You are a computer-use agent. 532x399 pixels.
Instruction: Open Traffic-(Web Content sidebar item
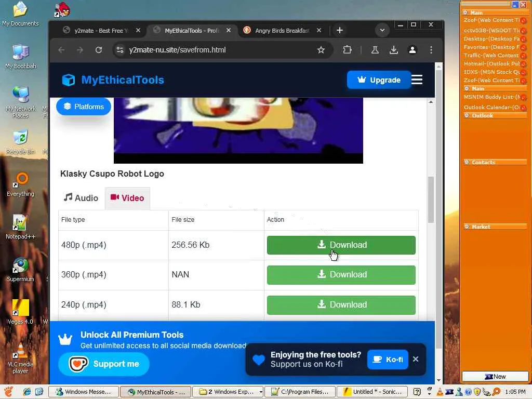(x=492, y=55)
